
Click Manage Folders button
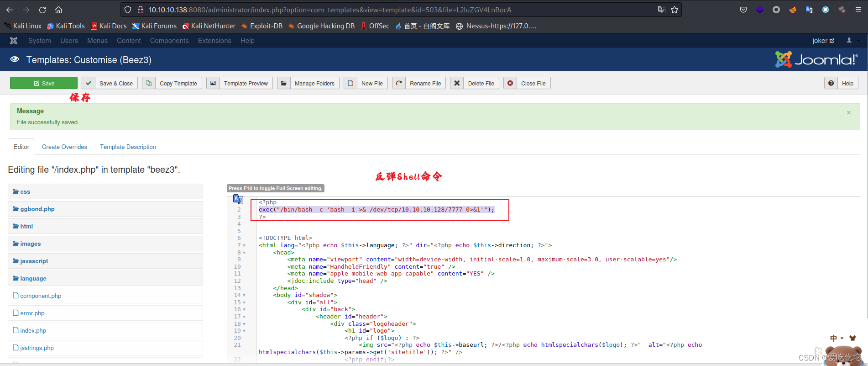pyautogui.click(x=308, y=83)
